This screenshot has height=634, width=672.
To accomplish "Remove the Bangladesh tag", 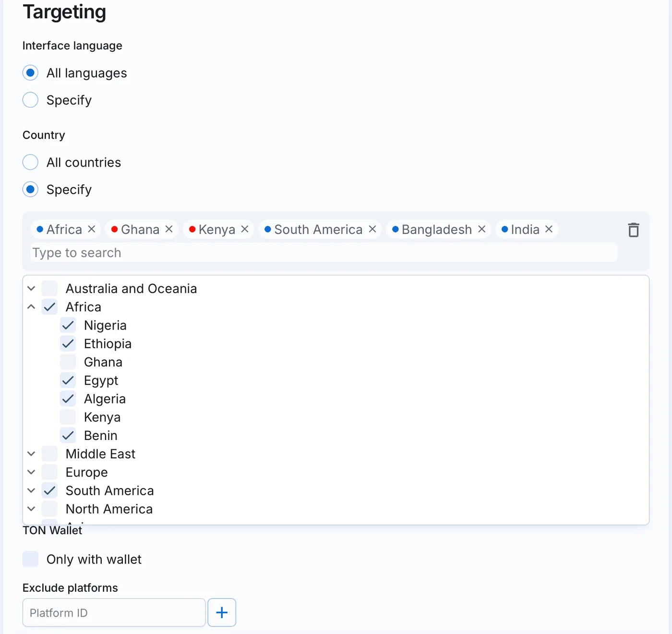I will click(x=482, y=229).
